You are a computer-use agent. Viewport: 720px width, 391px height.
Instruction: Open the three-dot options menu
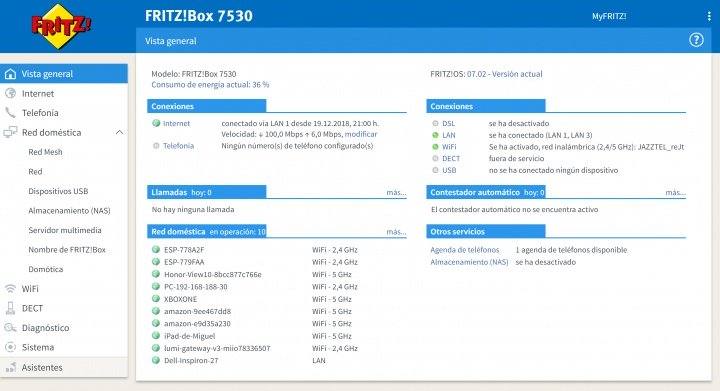click(x=709, y=16)
